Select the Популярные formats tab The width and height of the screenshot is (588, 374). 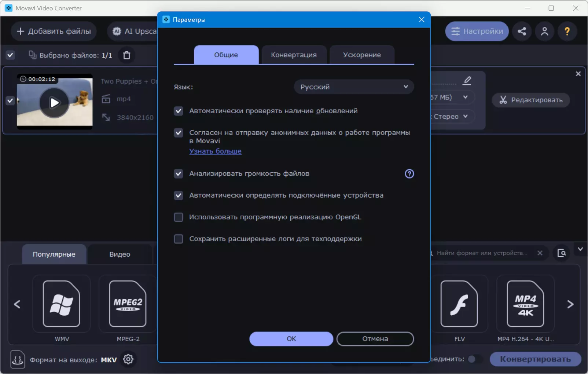pos(54,254)
